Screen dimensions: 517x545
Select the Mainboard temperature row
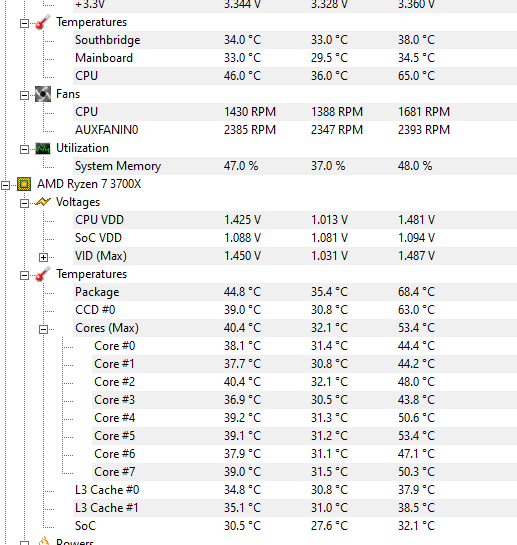(x=295, y=58)
